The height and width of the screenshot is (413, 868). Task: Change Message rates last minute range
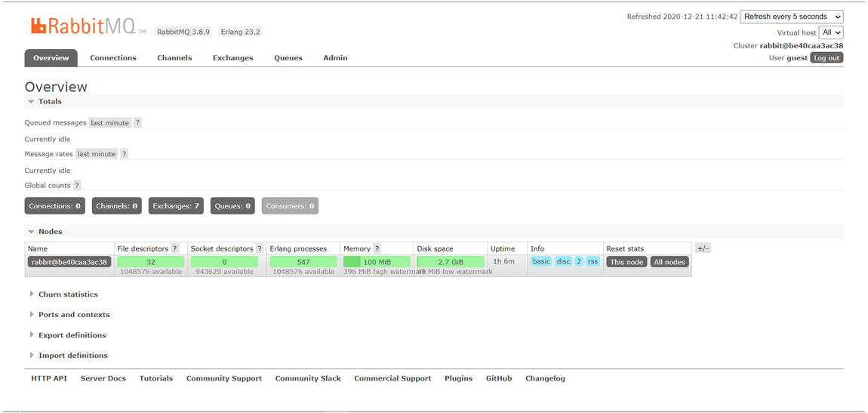(x=97, y=154)
